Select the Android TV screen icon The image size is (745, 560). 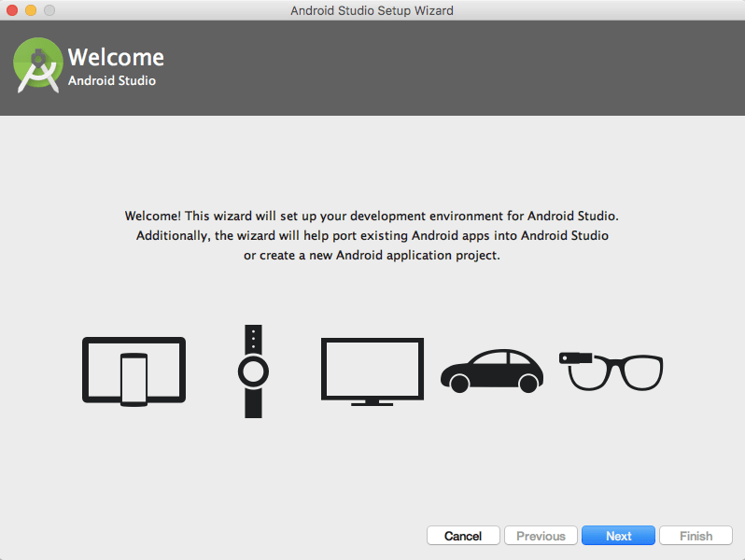point(372,371)
